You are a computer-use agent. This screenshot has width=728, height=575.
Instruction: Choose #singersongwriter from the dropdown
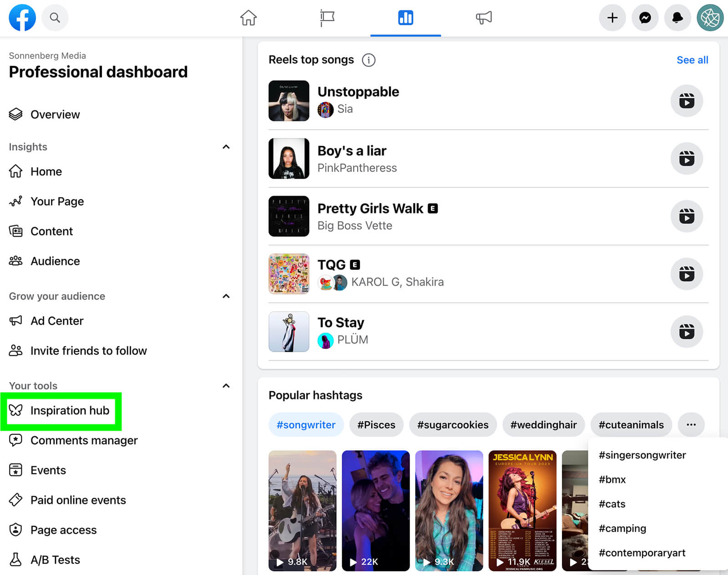coord(642,455)
